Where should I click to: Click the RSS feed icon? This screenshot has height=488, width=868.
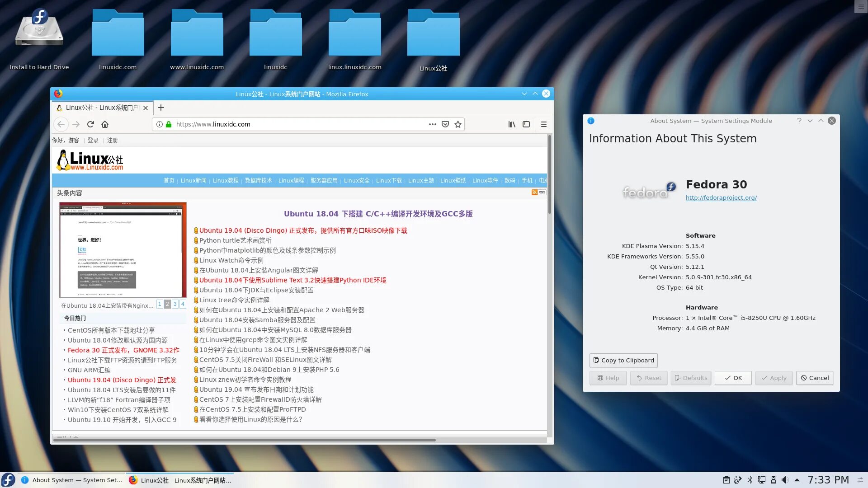pyautogui.click(x=538, y=192)
